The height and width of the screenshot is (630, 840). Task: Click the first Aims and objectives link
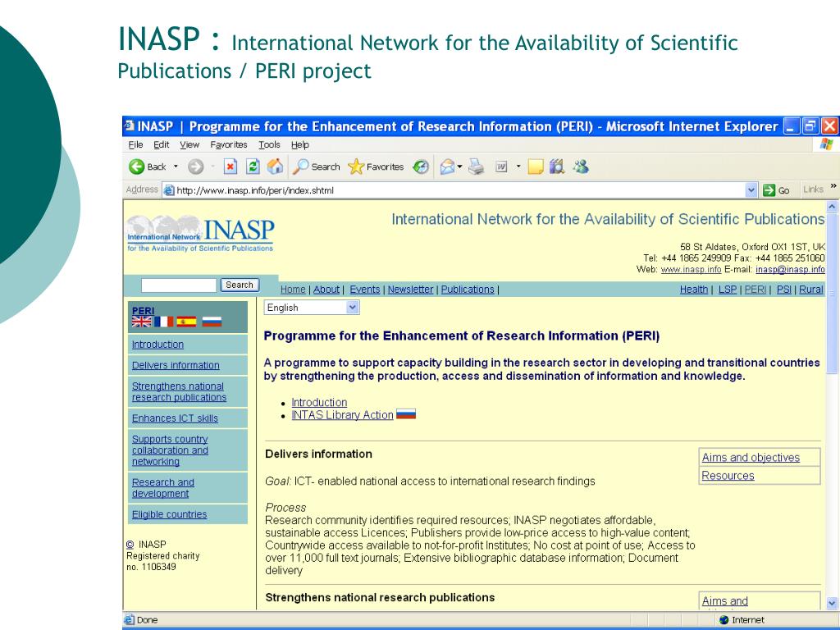(751, 458)
